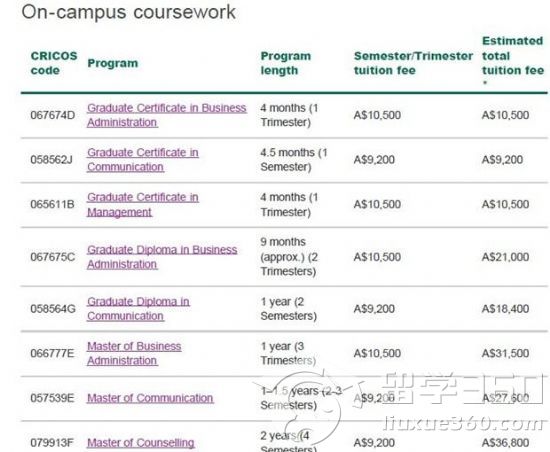The height and width of the screenshot is (452, 550).
Task: Open Graduate Diploma in Business Administration link
Action: point(162,257)
